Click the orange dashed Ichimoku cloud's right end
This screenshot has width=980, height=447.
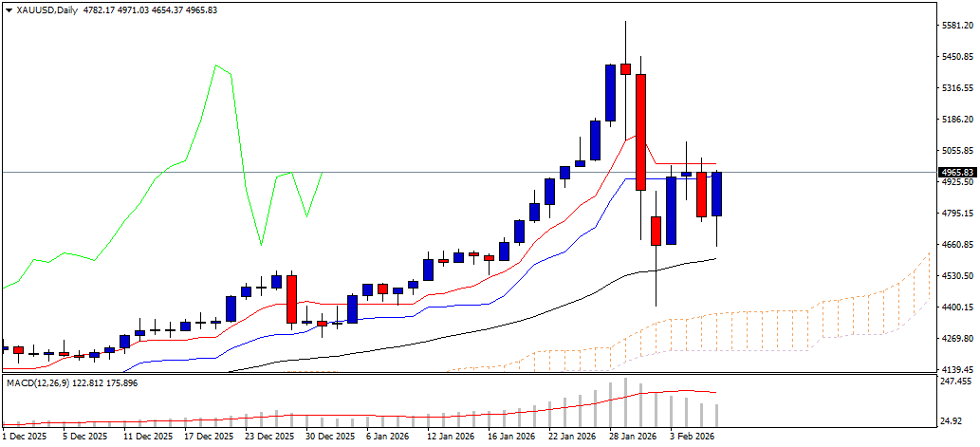(x=930, y=275)
